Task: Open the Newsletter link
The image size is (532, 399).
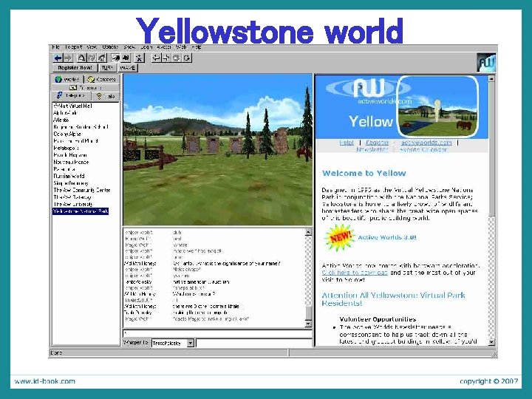Action: (372, 149)
